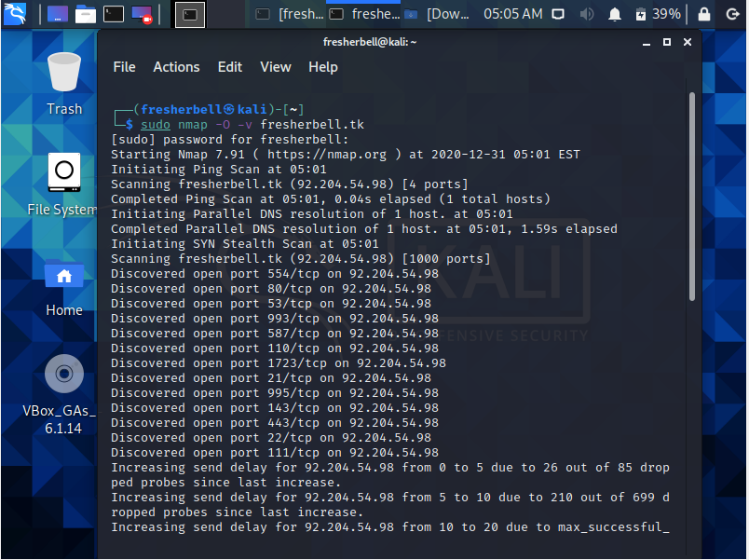Click 'Discovered open port 587/tcp' line
The height and width of the screenshot is (560, 749).
pos(275,333)
